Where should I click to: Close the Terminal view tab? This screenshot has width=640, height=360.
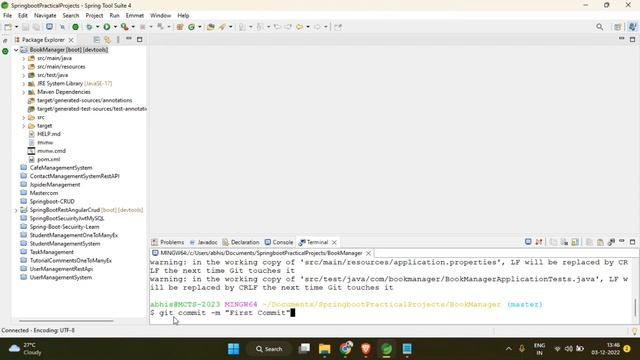[x=334, y=242]
